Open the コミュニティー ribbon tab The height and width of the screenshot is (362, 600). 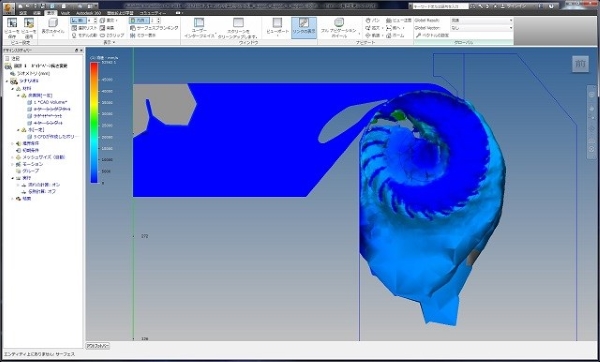point(153,13)
